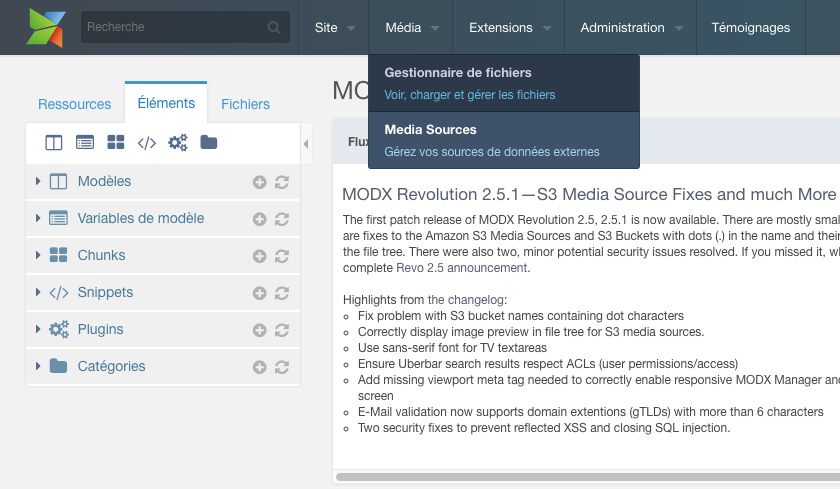Click the Modèles tree layout icon

(x=58, y=182)
